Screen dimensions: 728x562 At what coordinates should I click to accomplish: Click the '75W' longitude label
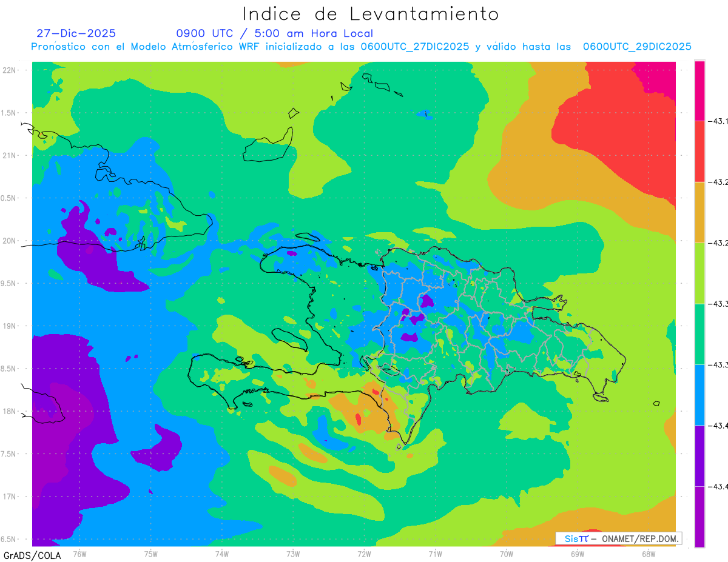point(151,554)
